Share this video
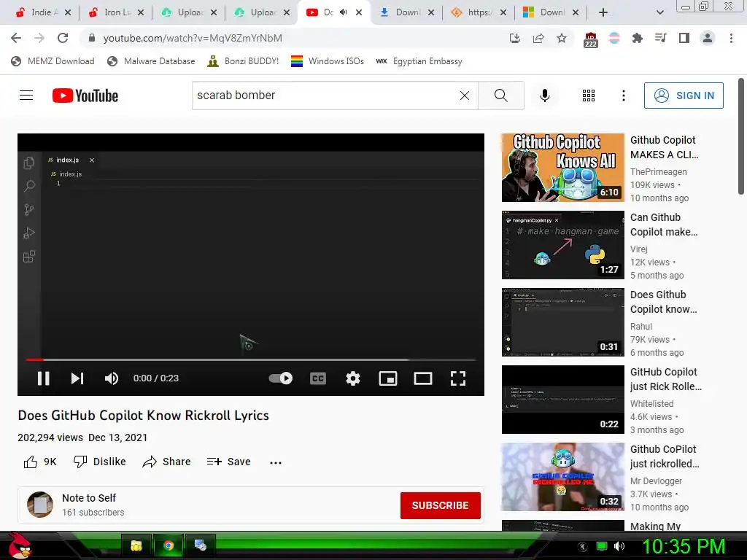747x560 pixels. (166, 462)
